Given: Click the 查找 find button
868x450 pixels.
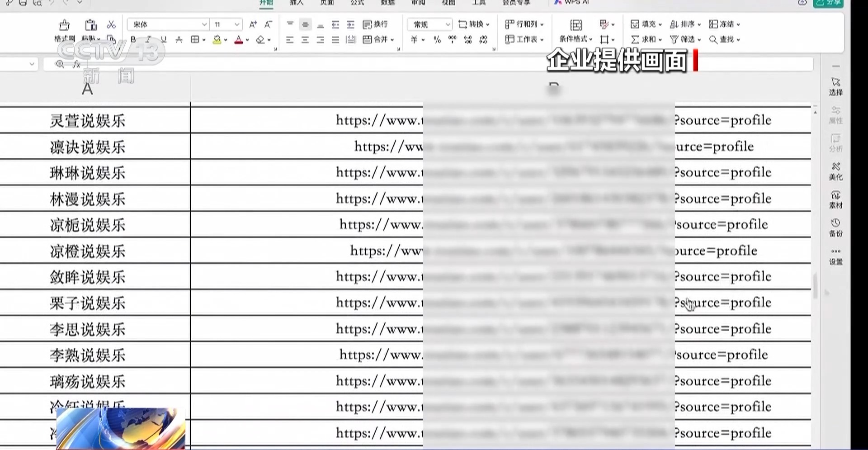Looking at the screenshot, I should (x=724, y=40).
